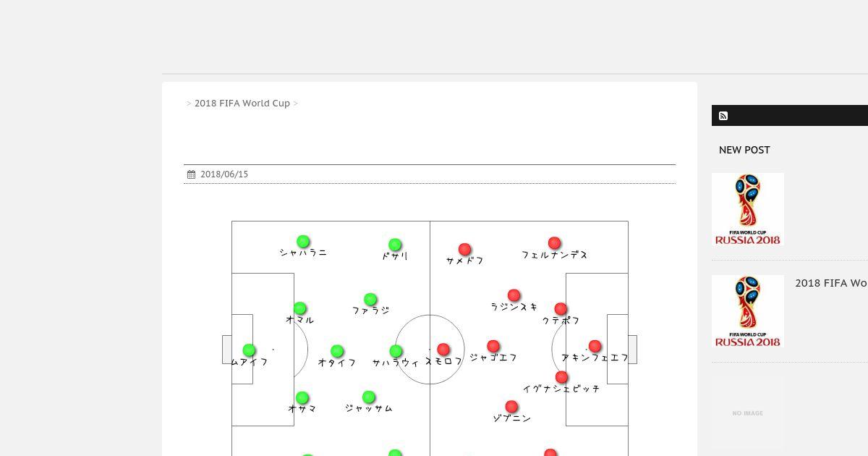Open the first Russia 2018 post thumbnail
Image resolution: width=868 pixels, height=456 pixels.
click(x=748, y=209)
